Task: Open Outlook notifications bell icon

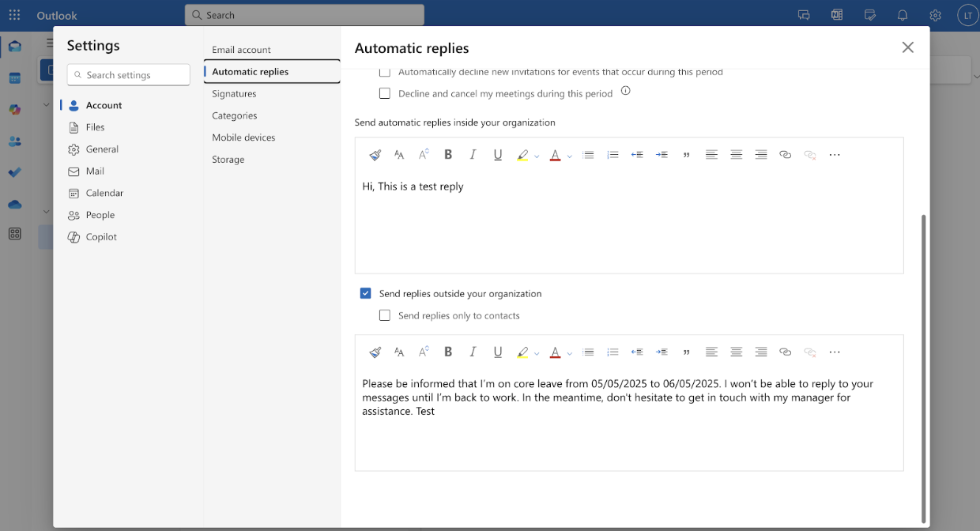Action: click(x=903, y=15)
